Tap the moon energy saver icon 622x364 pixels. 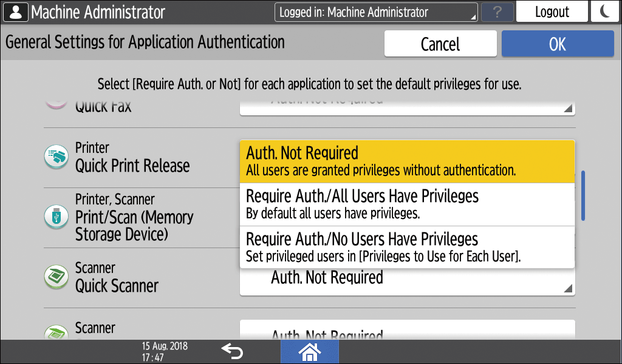click(x=605, y=12)
